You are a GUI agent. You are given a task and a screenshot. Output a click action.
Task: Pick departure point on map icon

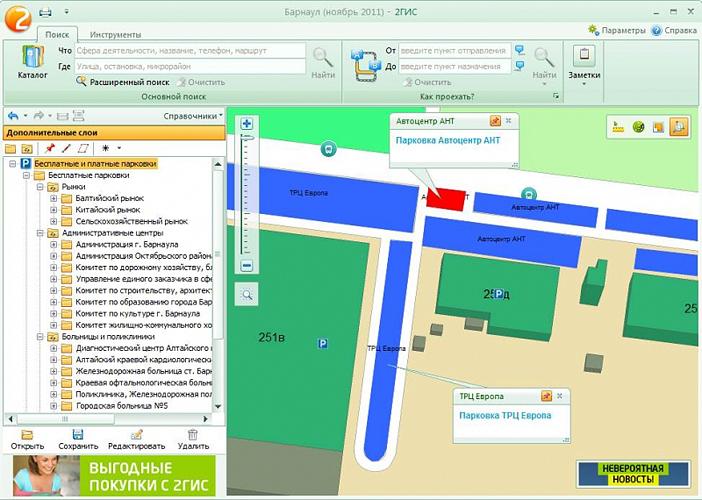coord(519,50)
